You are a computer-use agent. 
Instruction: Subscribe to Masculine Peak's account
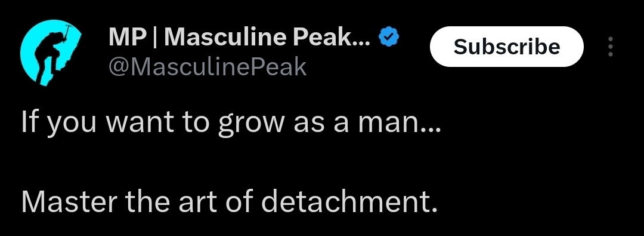506,47
